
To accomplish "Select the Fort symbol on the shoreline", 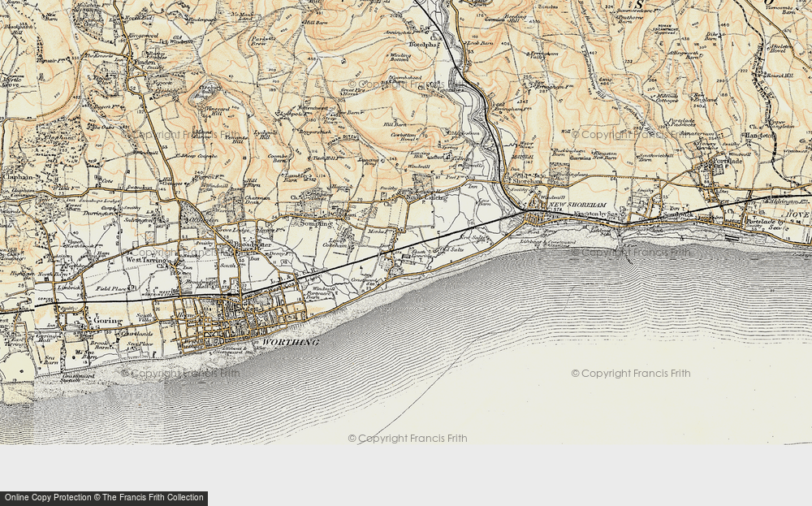I will [531, 231].
